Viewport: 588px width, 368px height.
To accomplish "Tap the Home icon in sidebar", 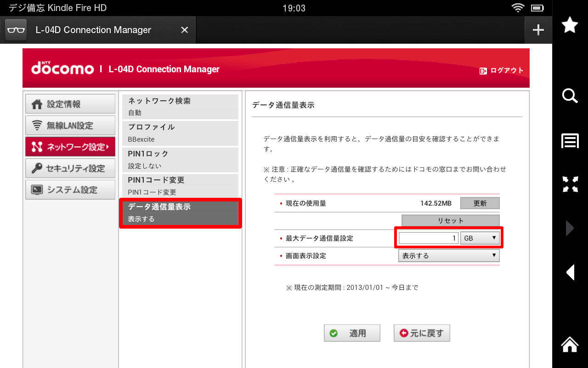I will click(570, 344).
